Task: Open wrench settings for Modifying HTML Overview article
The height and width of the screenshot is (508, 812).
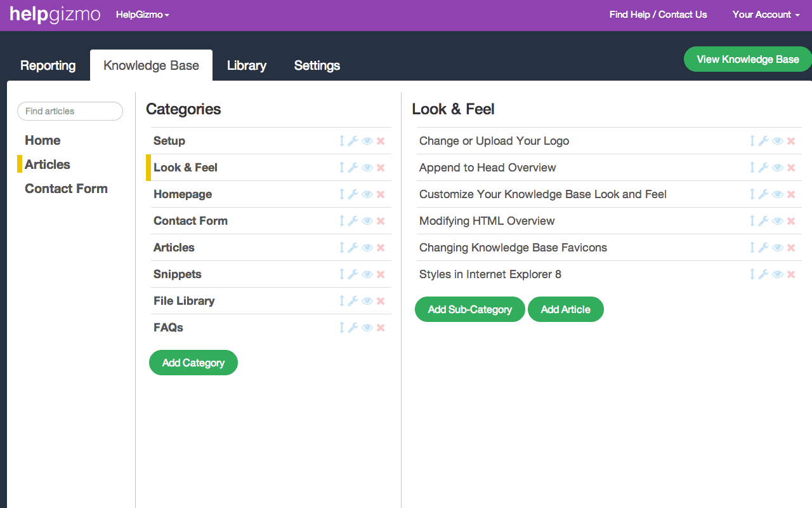Action: 764,221
